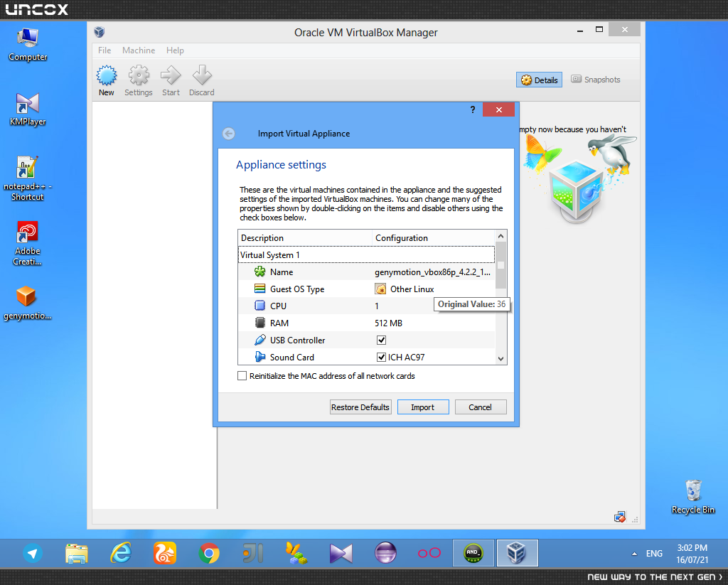
Task: Launch Google Chrome from taskbar
Action: coord(209,553)
